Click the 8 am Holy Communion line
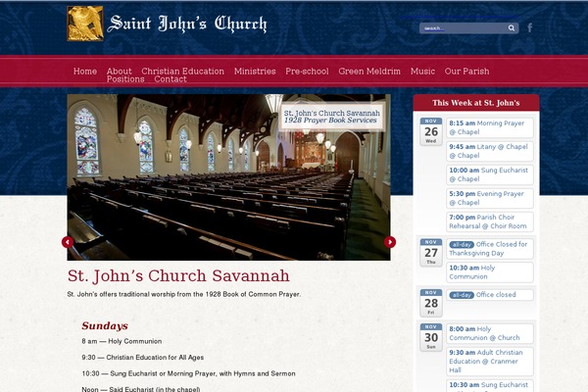The width and height of the screenshot is (588, 392). click(122, 341)
